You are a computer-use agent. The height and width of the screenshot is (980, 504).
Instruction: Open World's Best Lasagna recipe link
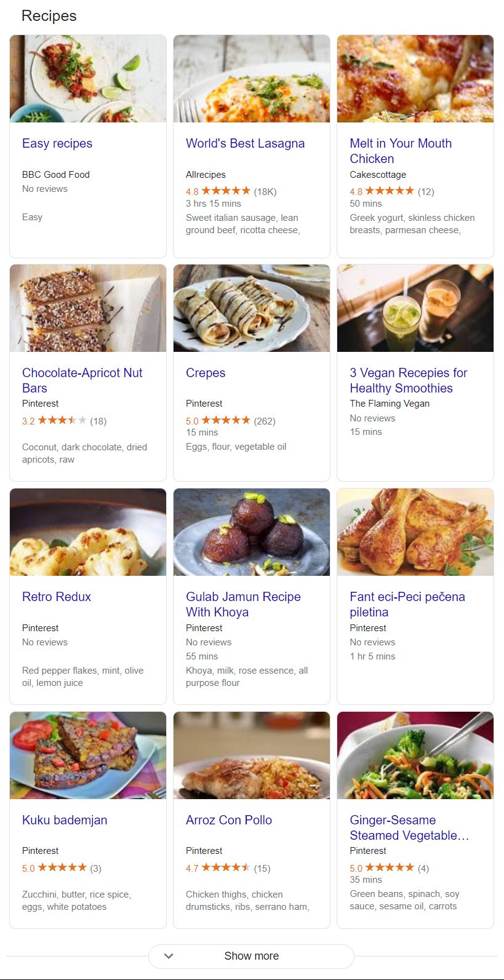(x=245, y=143)
